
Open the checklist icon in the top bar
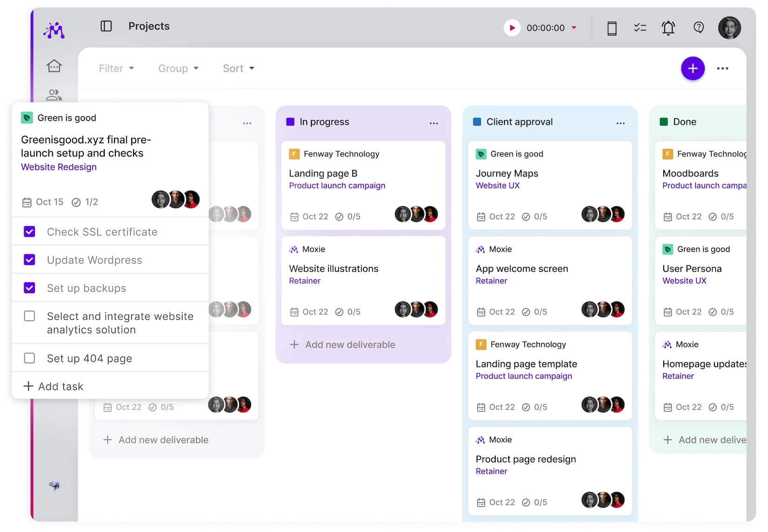point(640,28)
